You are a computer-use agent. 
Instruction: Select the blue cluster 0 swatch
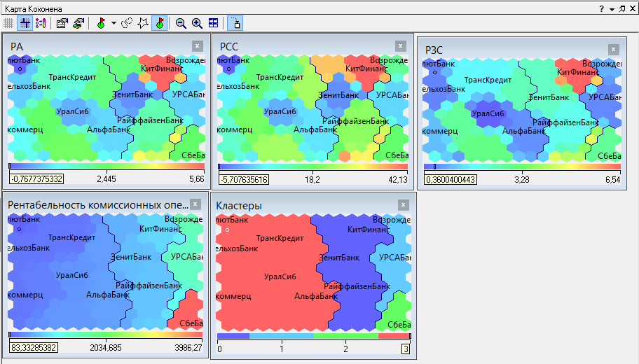tap(233, 336)
